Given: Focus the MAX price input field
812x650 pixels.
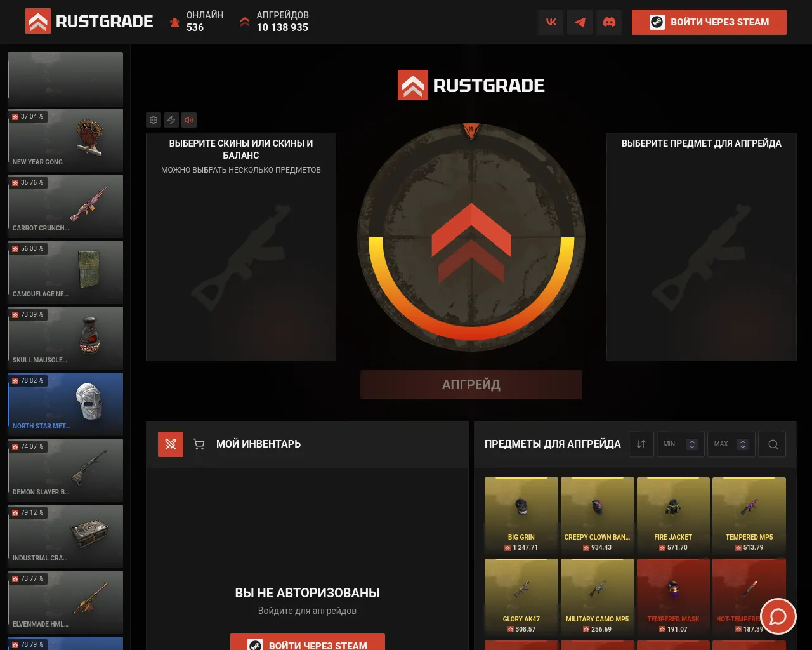Looking at the screenshot, I should tap(731, 444).
